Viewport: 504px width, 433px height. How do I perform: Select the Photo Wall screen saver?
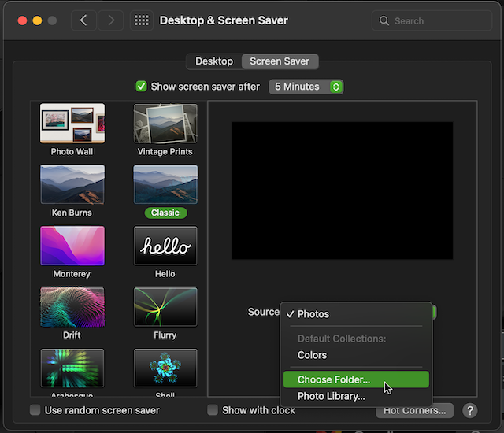[72, 124]
